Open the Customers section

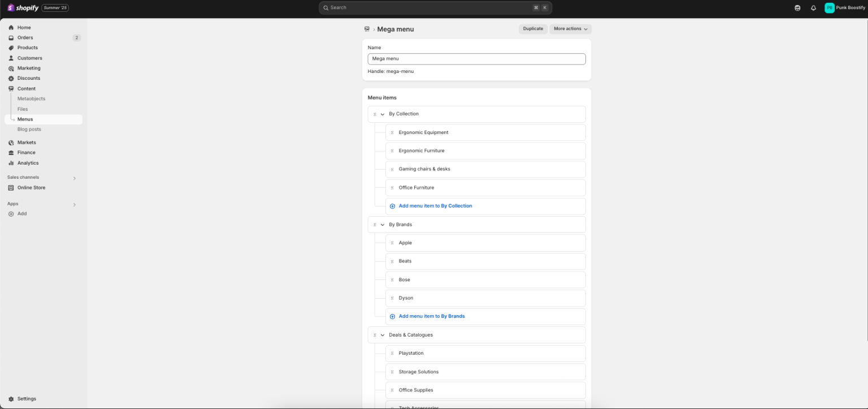[x=29, y=58]
